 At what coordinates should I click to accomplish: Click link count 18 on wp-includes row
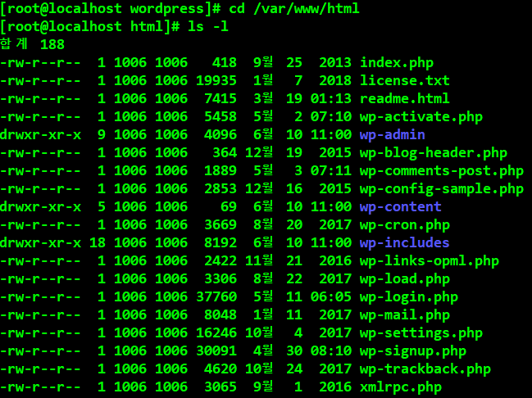point(98,242)
